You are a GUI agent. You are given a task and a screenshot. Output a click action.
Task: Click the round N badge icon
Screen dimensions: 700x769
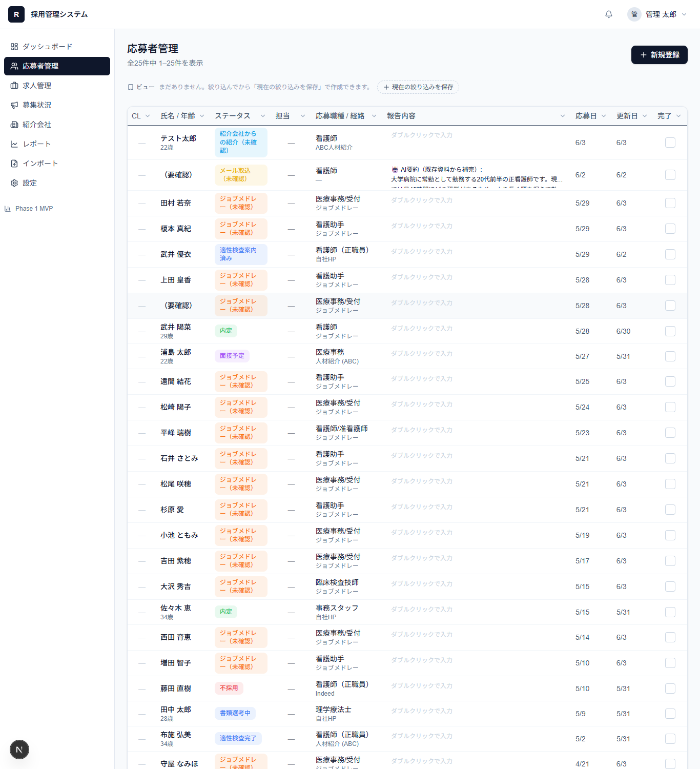[19, 750]
